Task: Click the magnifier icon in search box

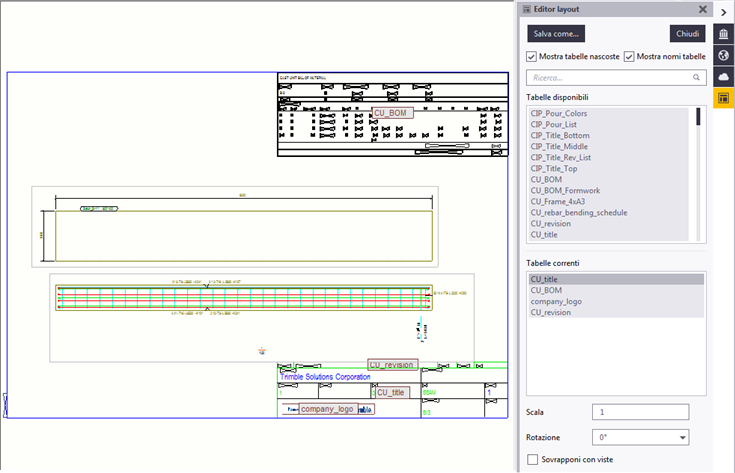Action: click(696, 76)
